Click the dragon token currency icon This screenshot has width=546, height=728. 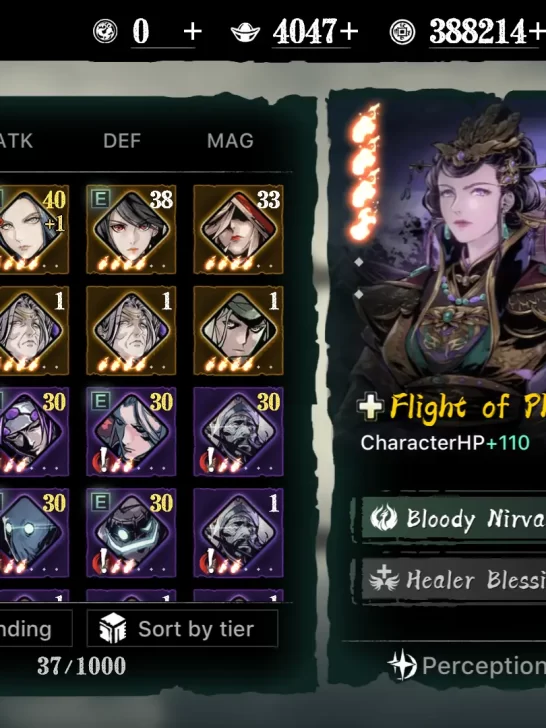click(x=105, y=32)
